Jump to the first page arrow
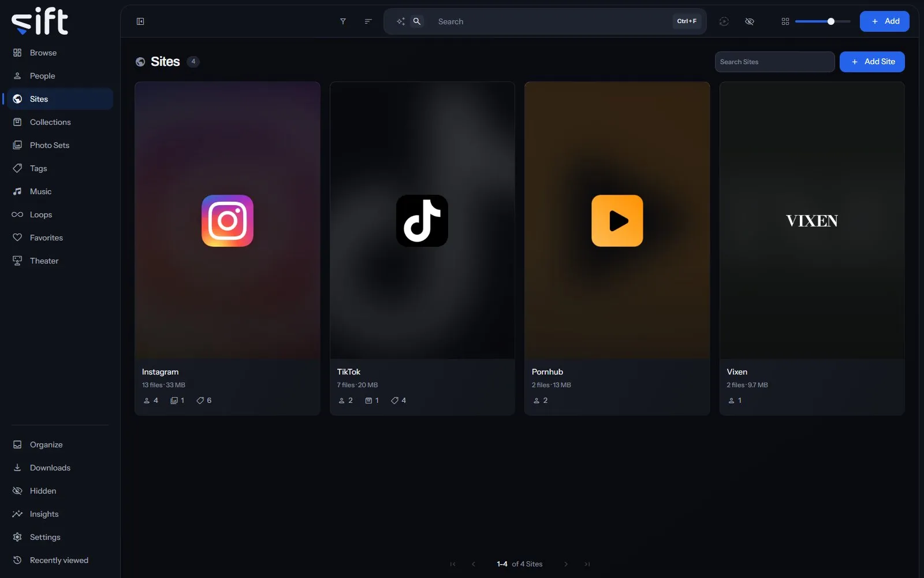Image resolution: width=924 pixels, height=578 pixels. click(453, 564)
